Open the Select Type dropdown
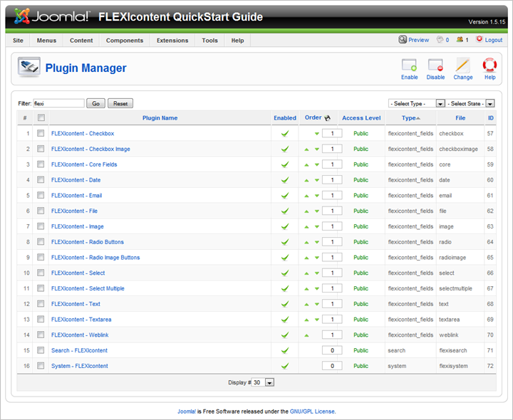Viewport: 513px width, 420px height. pos(417,103)
